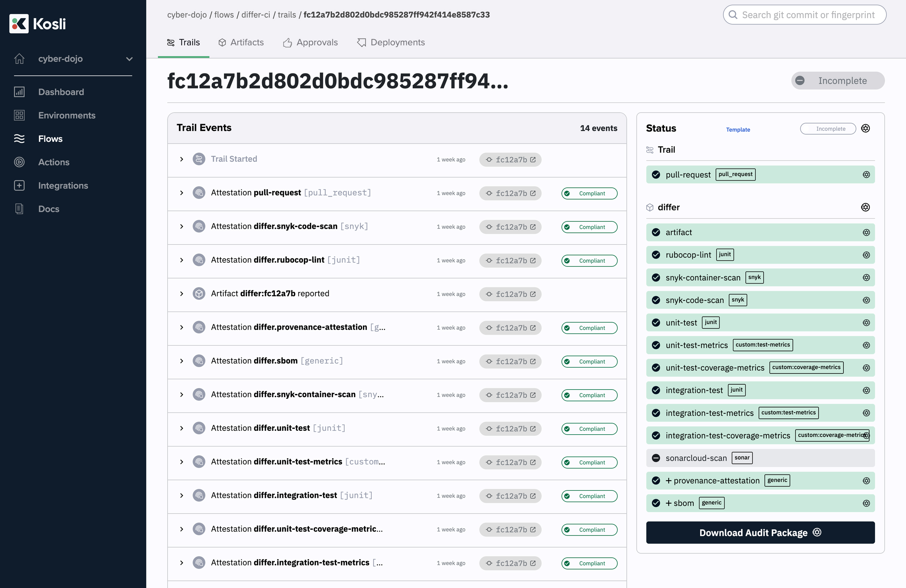The width and height of the screenshot is (906, 588).
Task: Click Compliant badge on differ.integration-test row
Action: tap(589, 496)
